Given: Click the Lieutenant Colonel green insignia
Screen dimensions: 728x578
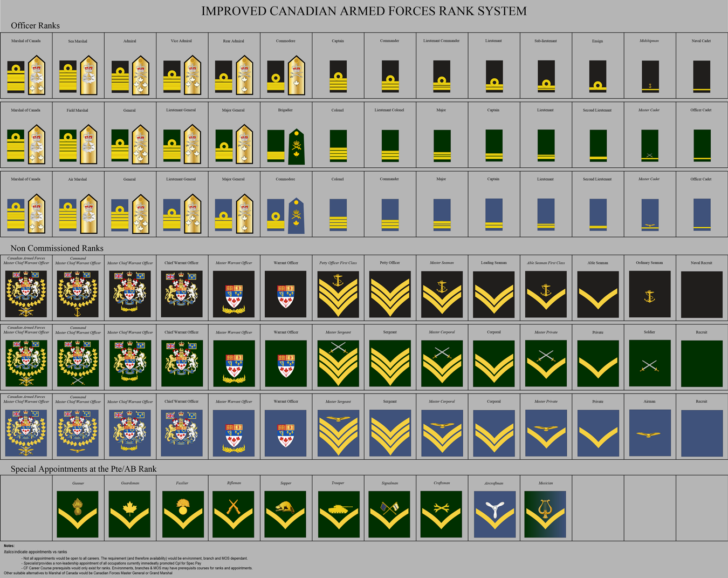Looking at the screenshot, I should 390,146.
